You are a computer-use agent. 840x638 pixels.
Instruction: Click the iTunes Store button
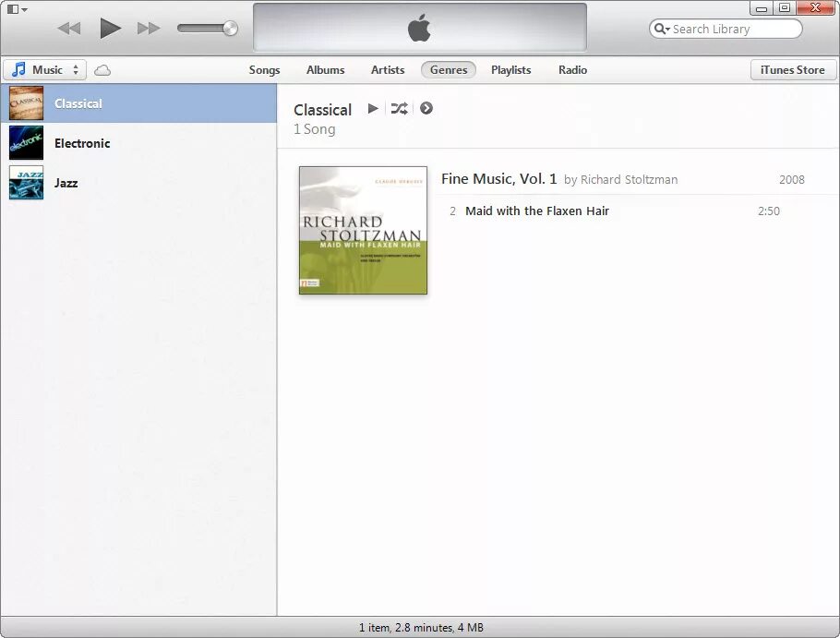(792, 70)
